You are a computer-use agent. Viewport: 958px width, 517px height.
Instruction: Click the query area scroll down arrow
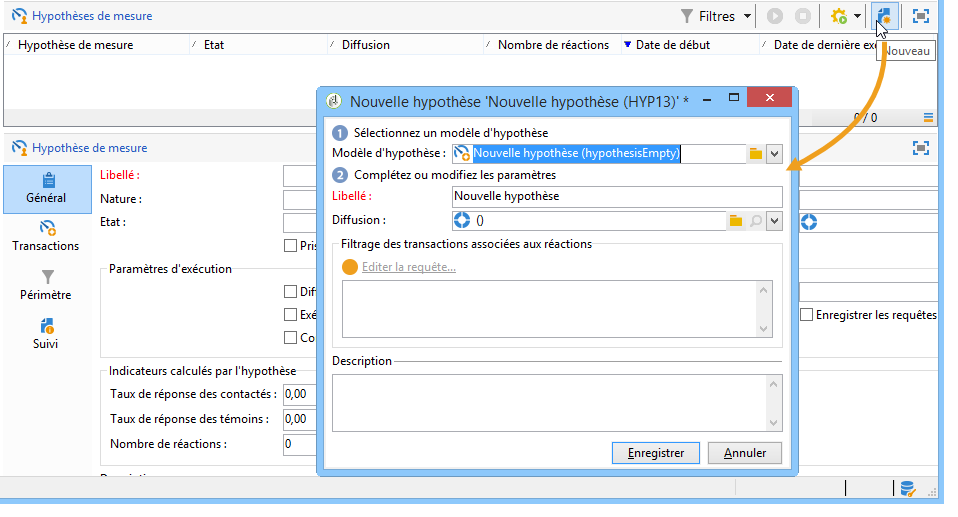[x=763, y=329]
